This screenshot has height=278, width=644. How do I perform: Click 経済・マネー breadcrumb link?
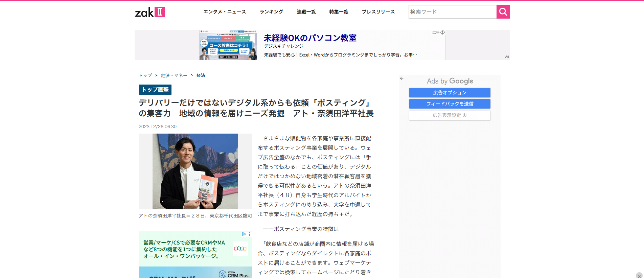click(x=174, y=75)
